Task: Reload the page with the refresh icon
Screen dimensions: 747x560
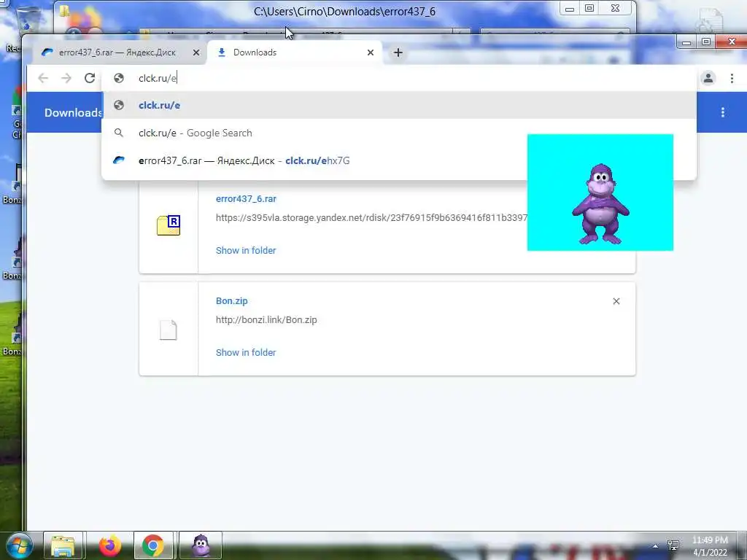Action: point(90,78)
